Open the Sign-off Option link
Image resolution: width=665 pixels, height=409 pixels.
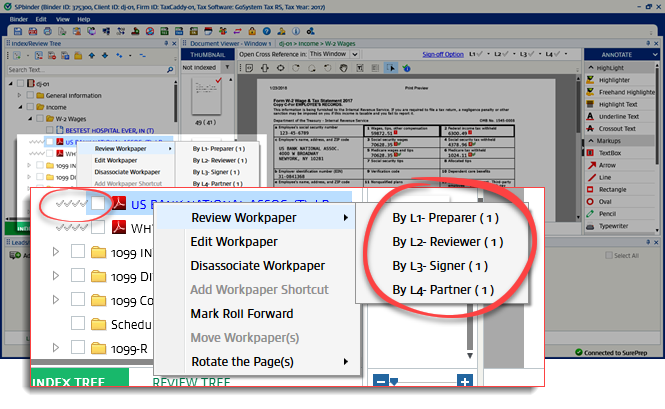pos(443,54)
